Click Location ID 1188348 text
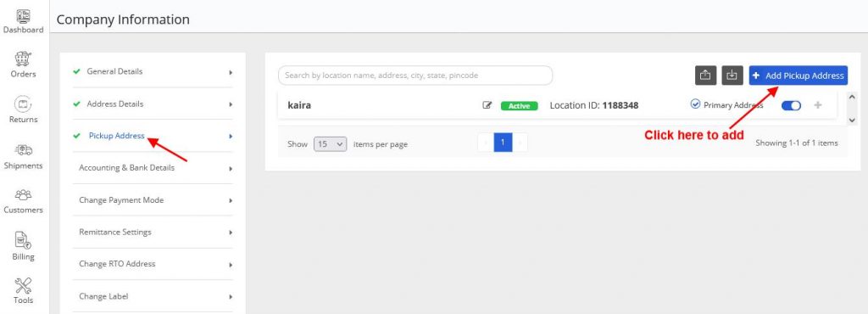868x314 pixels. (594, 105)
